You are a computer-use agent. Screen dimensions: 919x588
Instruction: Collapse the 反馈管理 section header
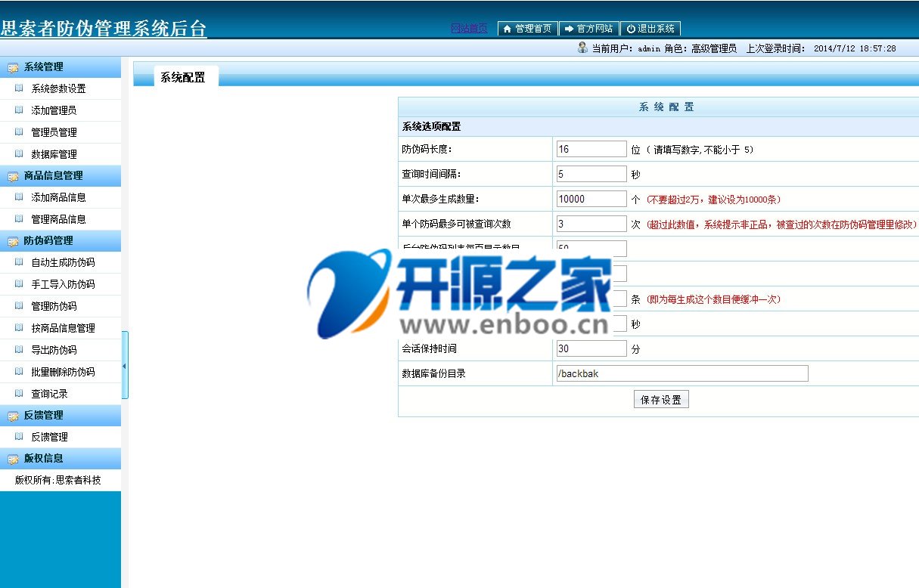click(61, 415)
